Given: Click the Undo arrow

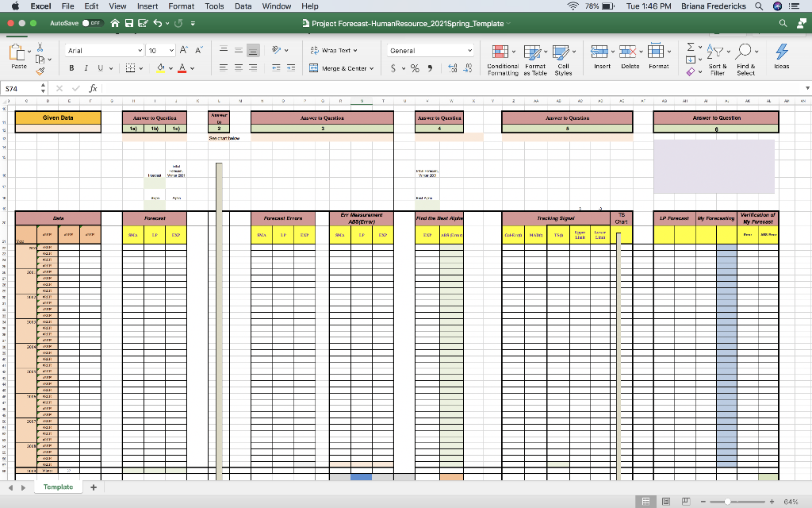Looking at the screenshot, I should [158, 23].
